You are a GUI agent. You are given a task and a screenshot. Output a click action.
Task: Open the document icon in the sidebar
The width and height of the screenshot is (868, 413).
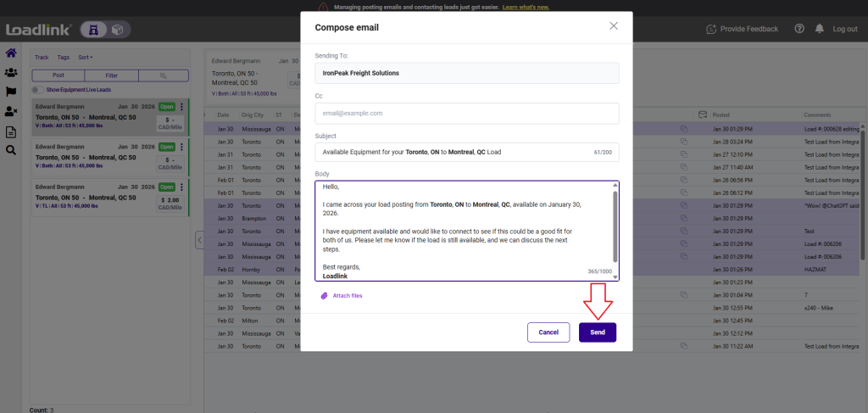(x=11, y=131)
